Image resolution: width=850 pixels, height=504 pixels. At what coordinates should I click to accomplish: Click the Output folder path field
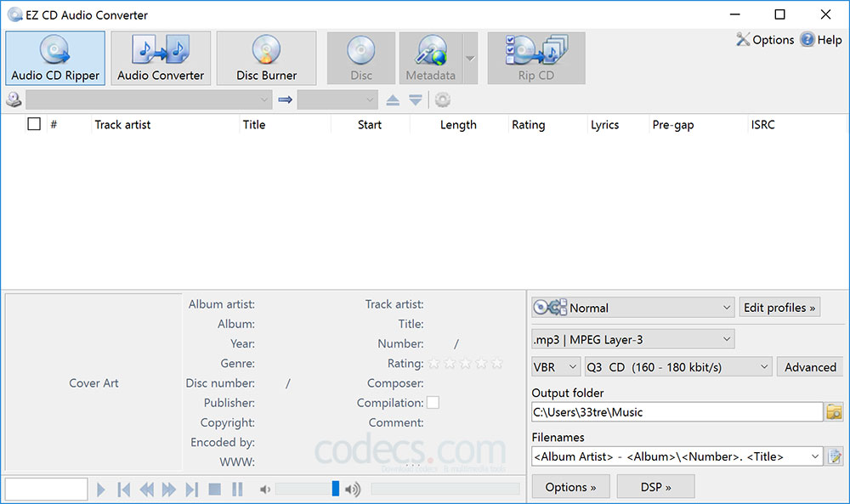(x=677, y=412)
